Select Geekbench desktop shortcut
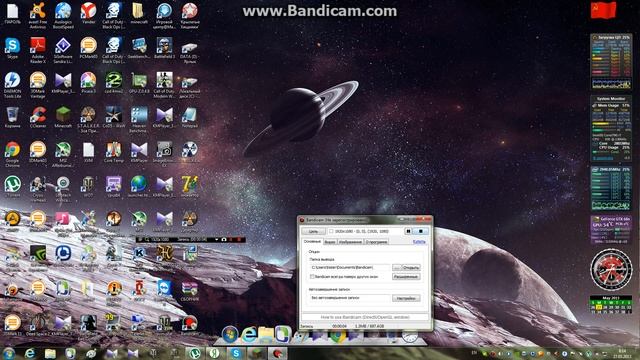The width and height of the screenshot is (640, 360). [139, 48]
